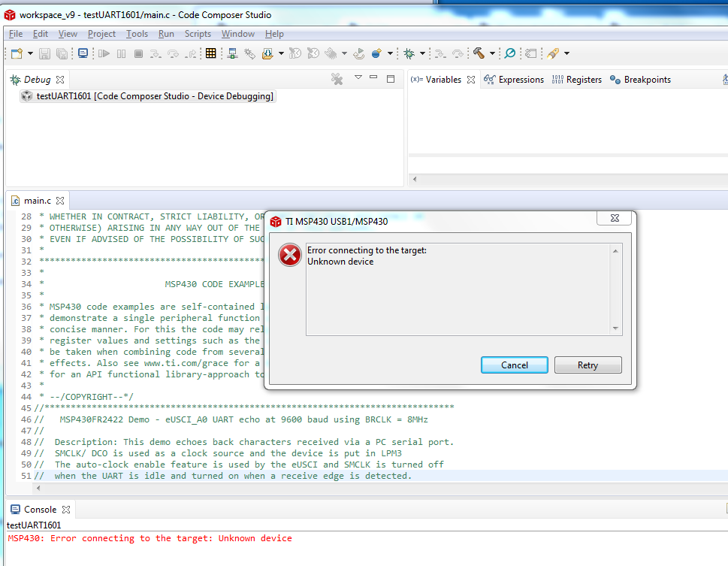Click the tag icon after Skip Breakpoints
Viewport: 728px width, 566px height.
pos(531,53)
